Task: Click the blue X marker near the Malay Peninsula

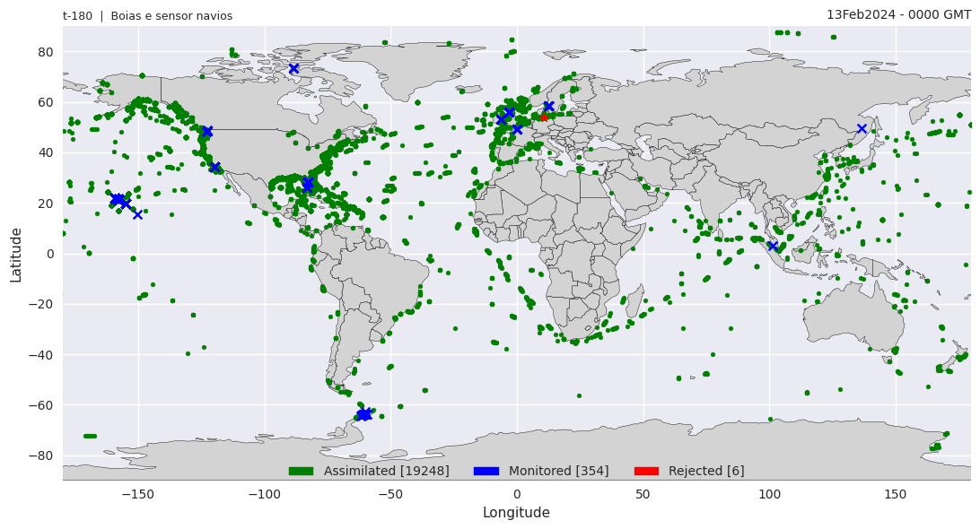Action: coord(773,246)
